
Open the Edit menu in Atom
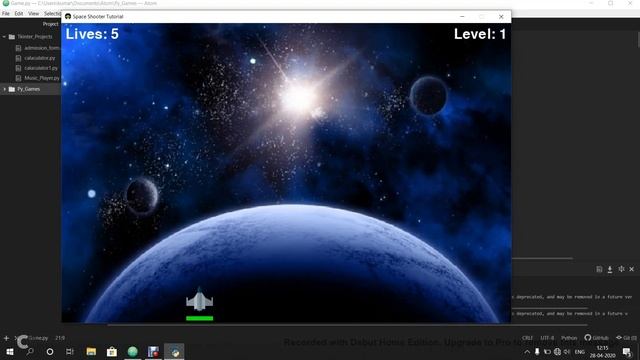[19, 13]
